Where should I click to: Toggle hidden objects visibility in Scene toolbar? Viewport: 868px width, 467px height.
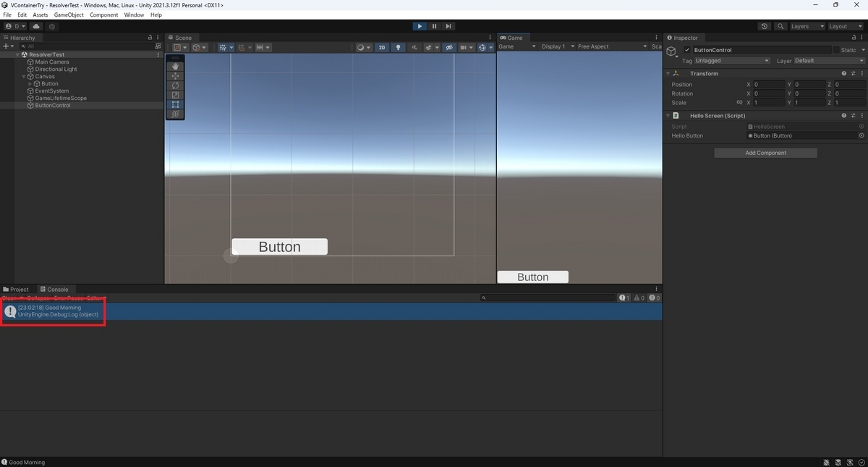tap(448, 47)
